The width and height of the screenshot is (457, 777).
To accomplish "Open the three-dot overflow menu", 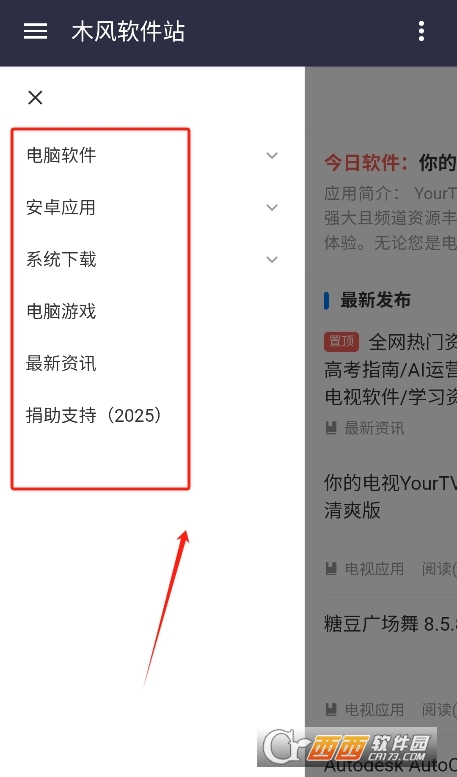I will coord(421,31).
